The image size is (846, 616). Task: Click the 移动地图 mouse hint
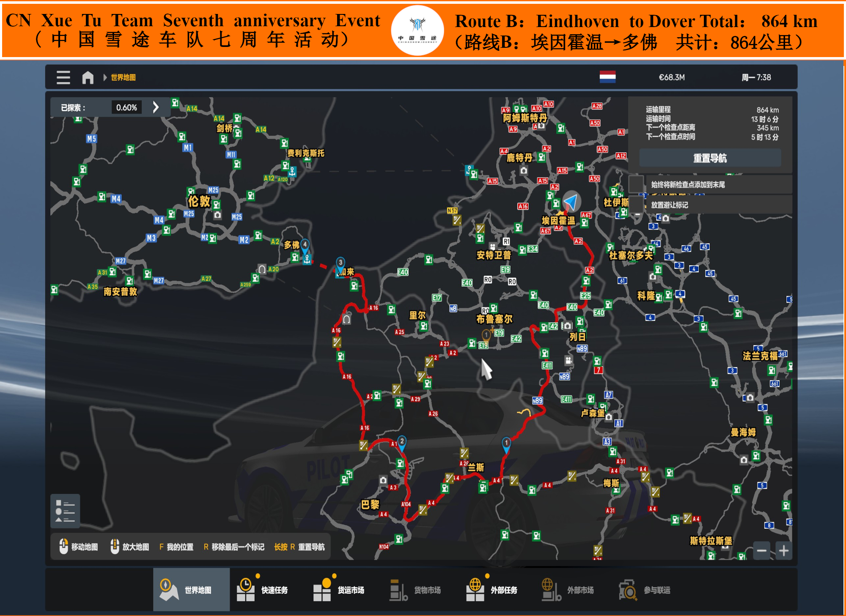point(79,546)
